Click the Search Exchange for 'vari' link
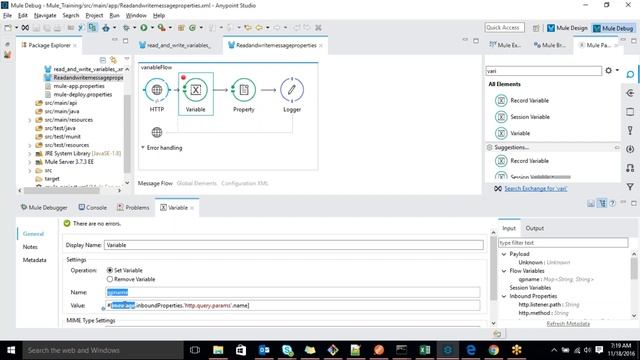The width and height of the screenshot is (640, 360). tap(536, 189)
